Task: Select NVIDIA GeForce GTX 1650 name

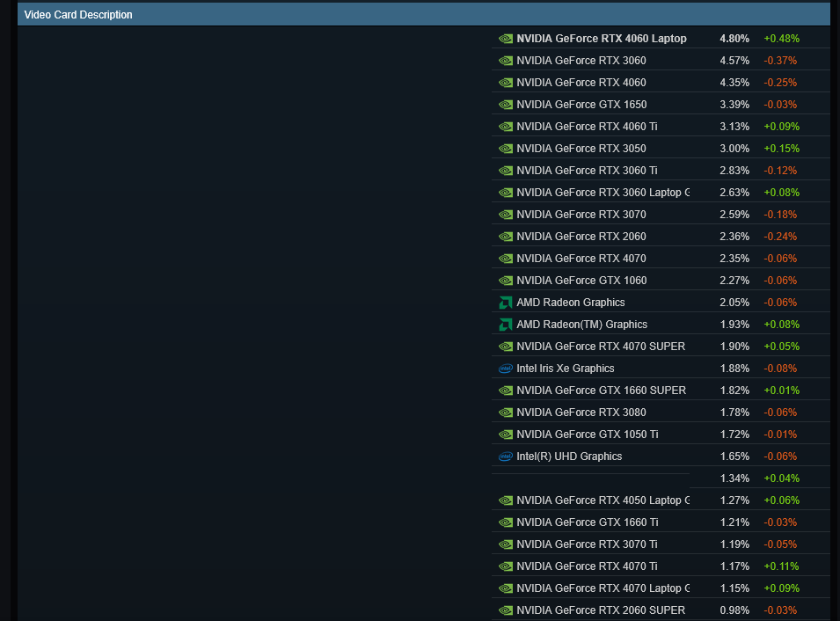Action: click(x=581, y=105)
